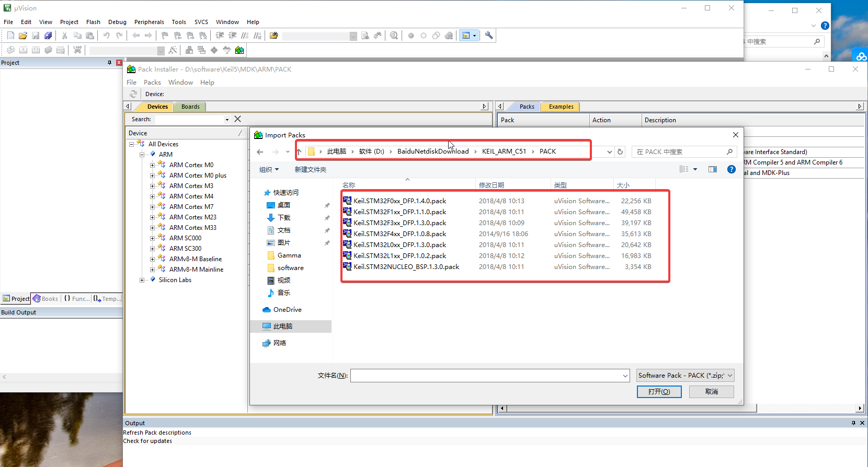
Task: Expand the Silicon Labs tree node
Action: pos(142,280)
